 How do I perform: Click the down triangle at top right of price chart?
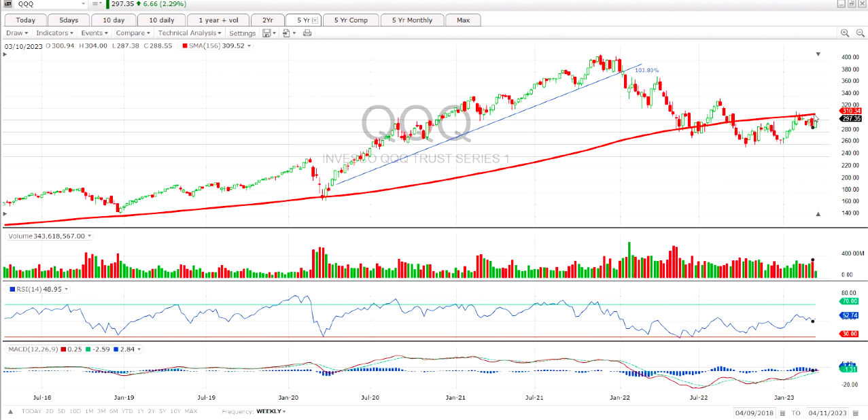(818, 54)
